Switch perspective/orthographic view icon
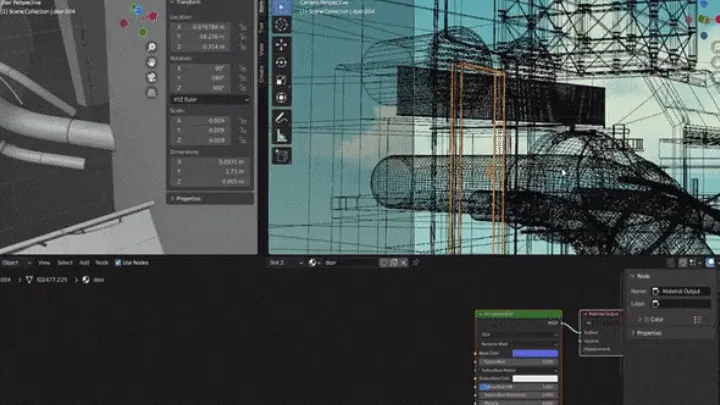The image size is (720, 405). (x=151, y=92)
